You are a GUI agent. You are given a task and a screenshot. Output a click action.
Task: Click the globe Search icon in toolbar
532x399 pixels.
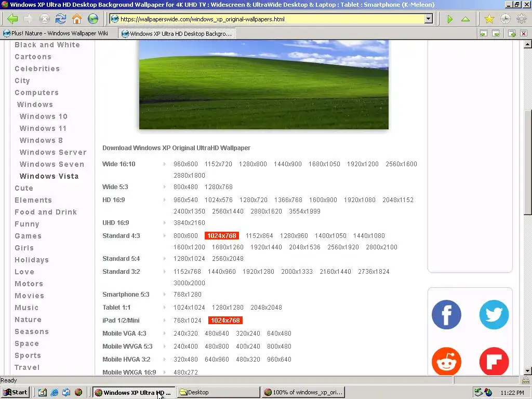click(93, 19)
